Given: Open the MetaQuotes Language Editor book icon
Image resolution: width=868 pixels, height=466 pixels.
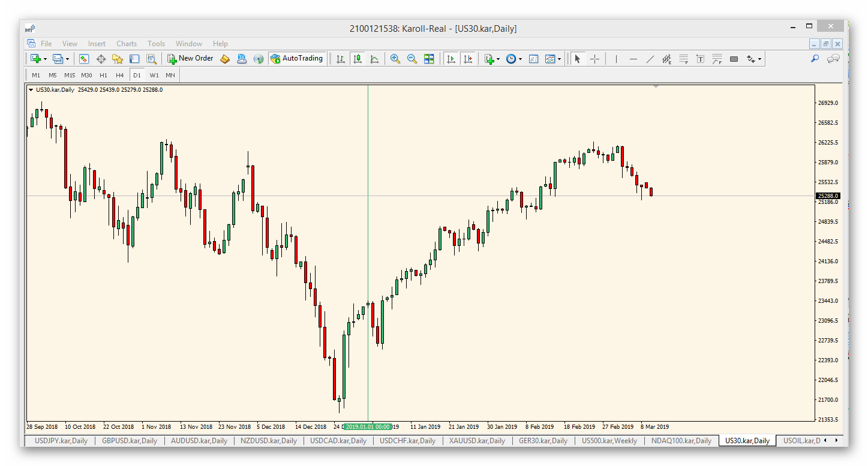Looking at the screenshot, I should 225,59.
